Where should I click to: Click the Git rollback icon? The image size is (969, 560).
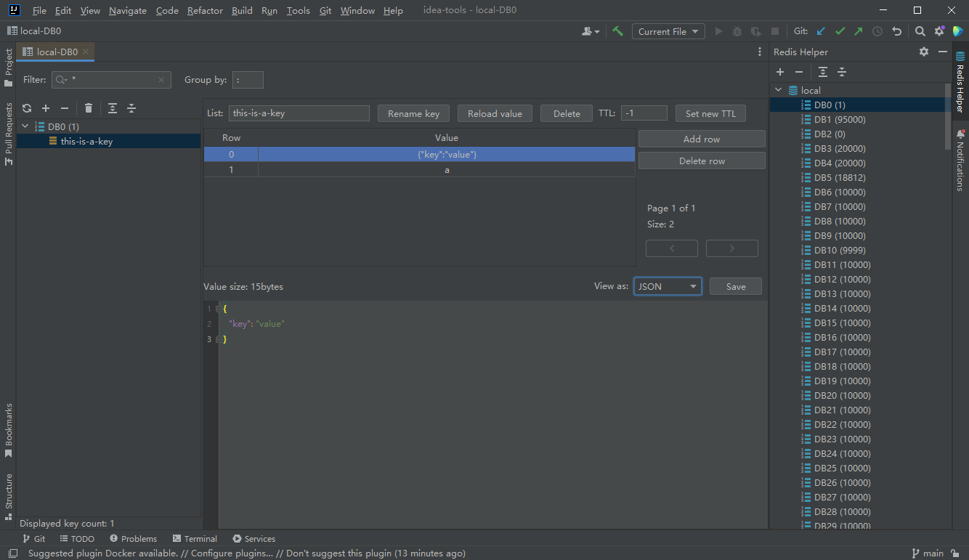coord(897,31)
